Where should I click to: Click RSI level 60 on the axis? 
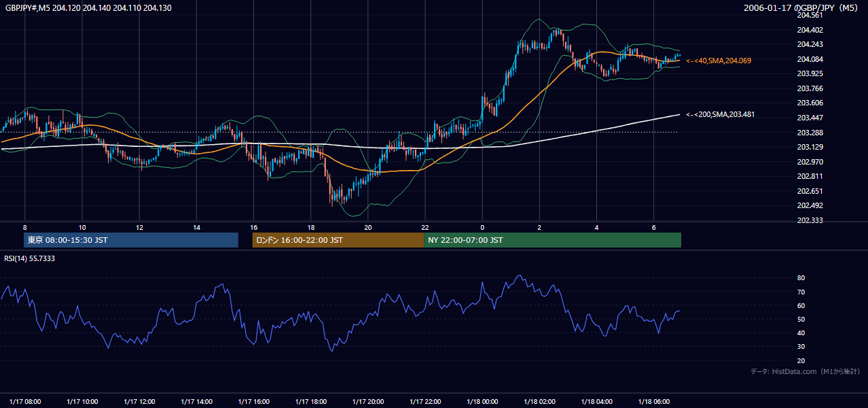click(x=801, y=305)
